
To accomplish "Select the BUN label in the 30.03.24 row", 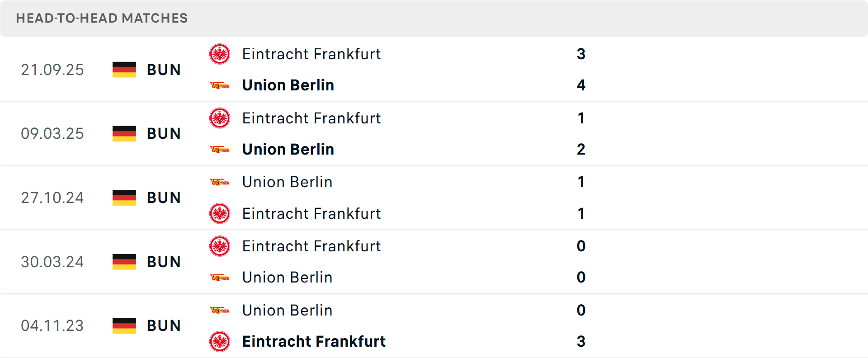I will point(163,262).
